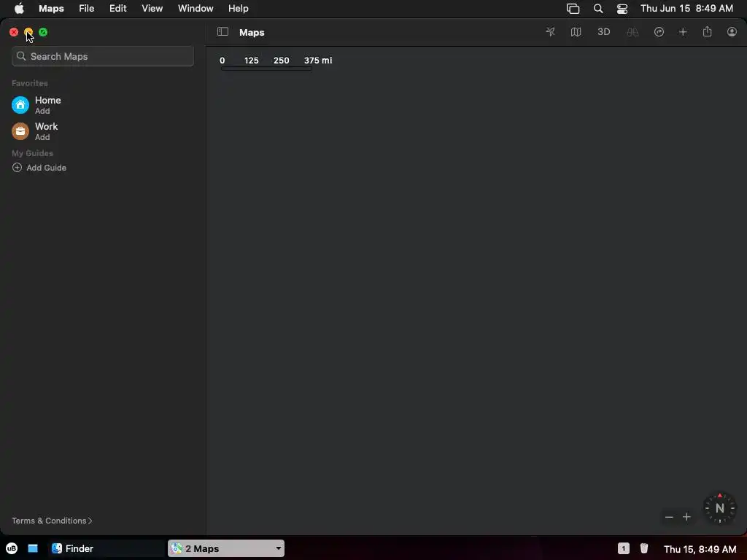Screen dimensions: 747x560
Task: Open the Maps menu in menu bar
Action: (x=51, y=9)
